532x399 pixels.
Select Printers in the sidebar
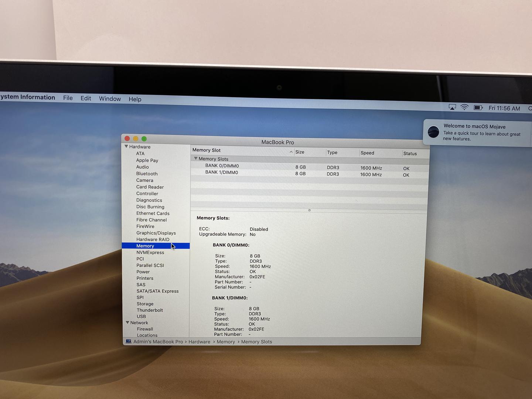point(145,278)
